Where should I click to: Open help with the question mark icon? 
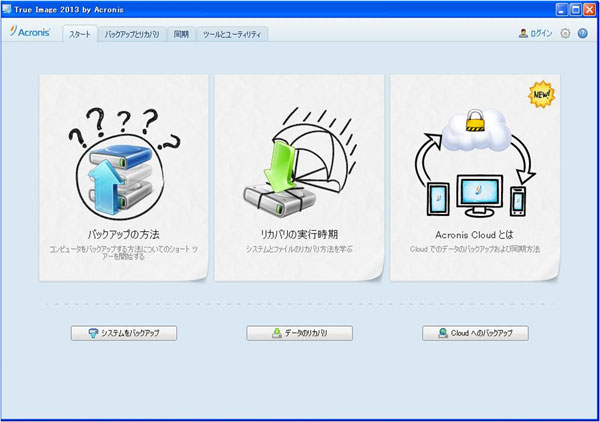582,33
